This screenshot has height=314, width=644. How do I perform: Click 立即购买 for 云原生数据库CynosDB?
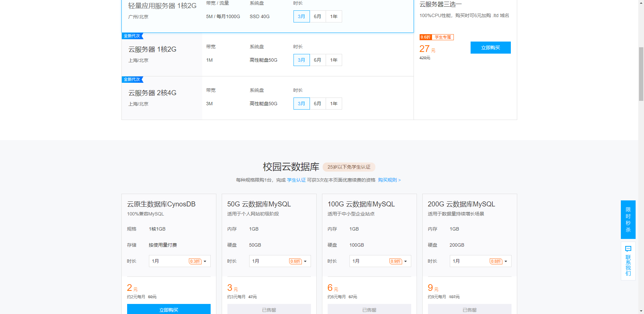click(169, 309)
